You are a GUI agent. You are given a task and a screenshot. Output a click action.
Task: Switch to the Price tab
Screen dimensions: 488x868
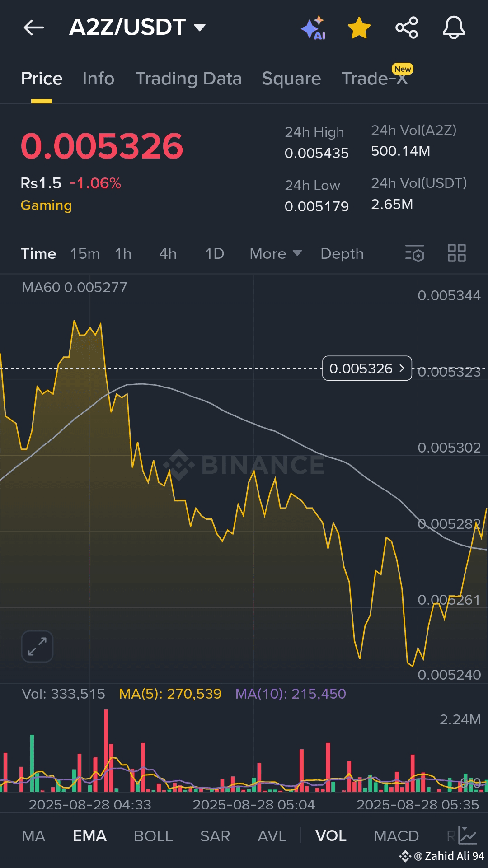click(42, 79)
